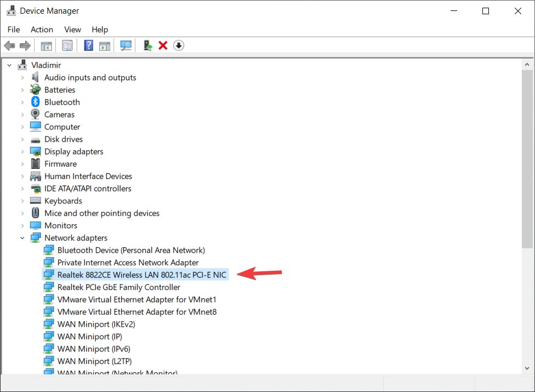
Task: Click the IDE ATA/ATAPI controllers icon
Action: 36,188
